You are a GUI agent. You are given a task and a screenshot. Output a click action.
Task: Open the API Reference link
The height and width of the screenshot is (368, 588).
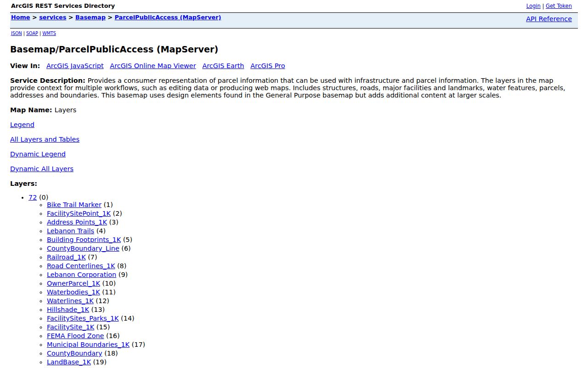549,19
